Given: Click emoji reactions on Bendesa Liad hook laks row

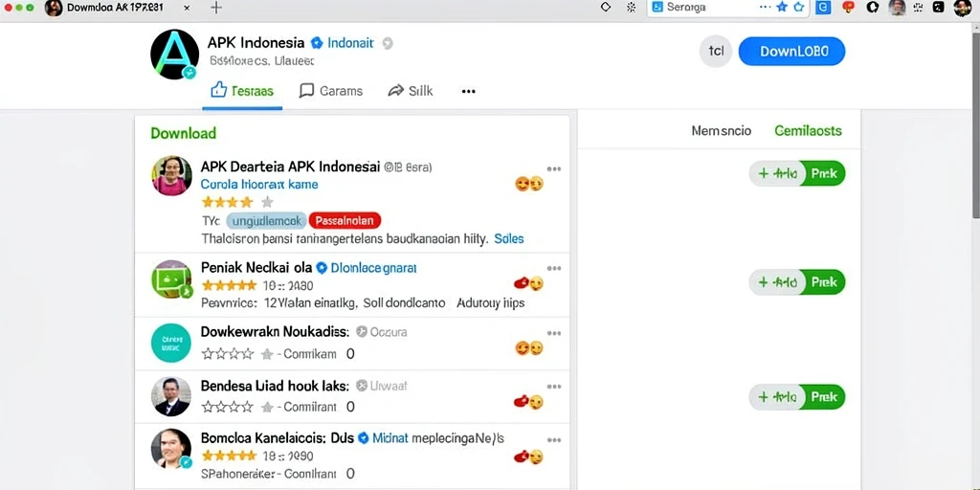Looking at the screenshot, I should (x=528, y=401).
